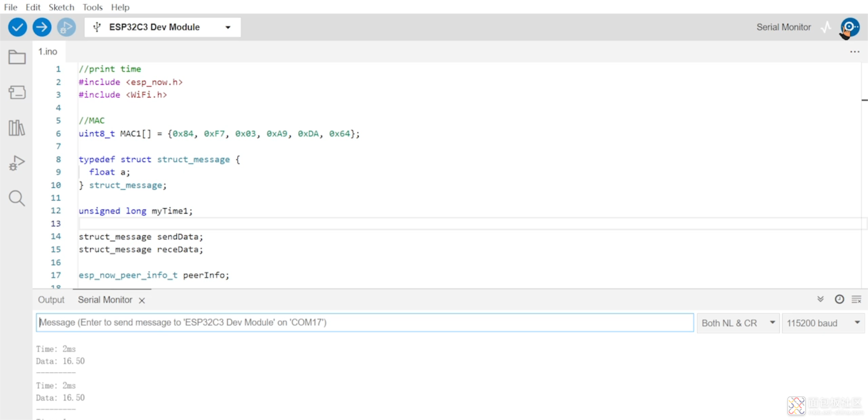This screenshot has height=420, width=868.
Task: Open the Tools menu
Action: tap(93, 7)
